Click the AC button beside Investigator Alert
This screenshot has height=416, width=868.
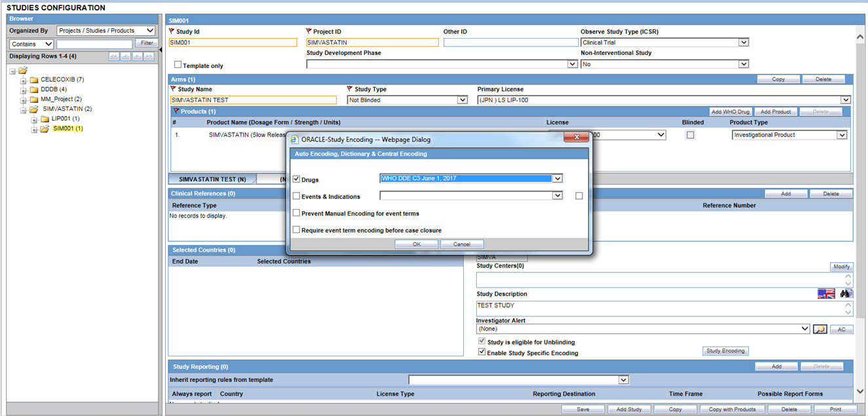click(x=842, y=330)
